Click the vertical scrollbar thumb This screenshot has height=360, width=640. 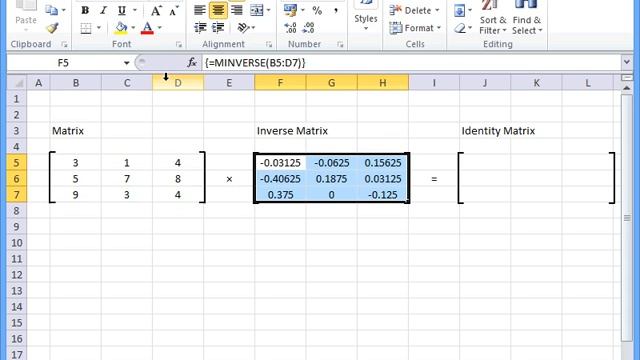pyautogui.click(x=627, y=218)
